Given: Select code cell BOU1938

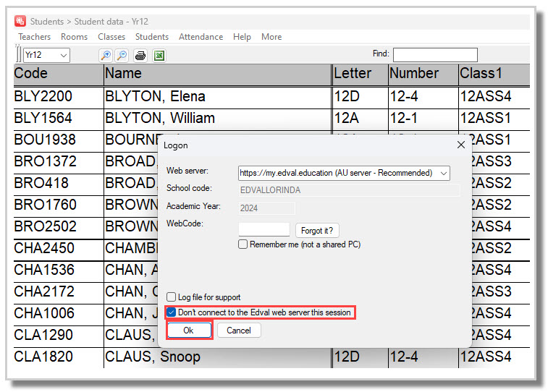Looking at the screenshot, I should [59, 140].
